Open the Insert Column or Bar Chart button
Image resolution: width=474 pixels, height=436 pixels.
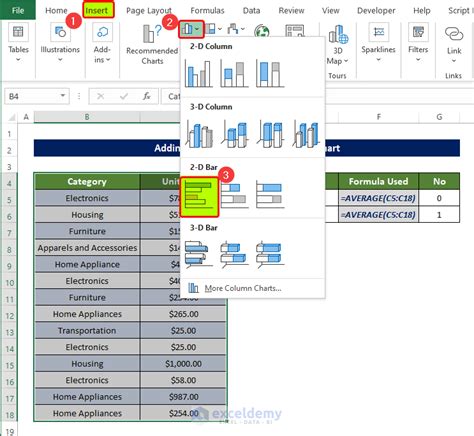tap(191, 29)
